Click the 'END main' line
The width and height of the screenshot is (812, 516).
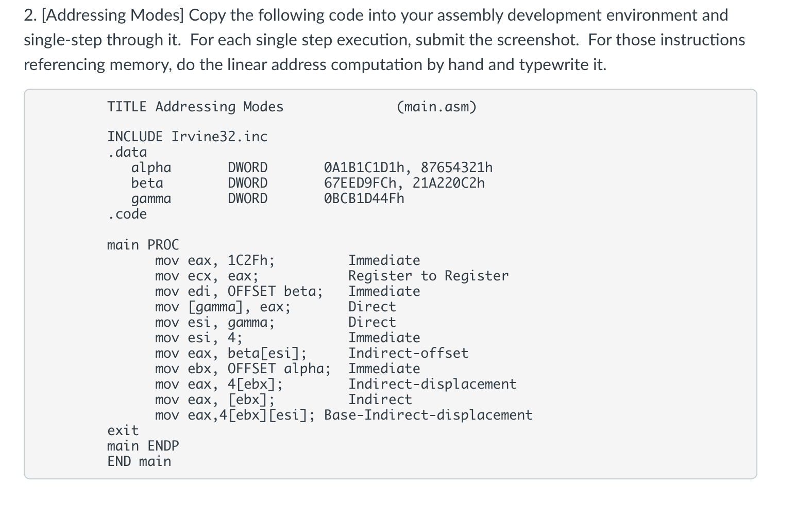click(139, 461)
